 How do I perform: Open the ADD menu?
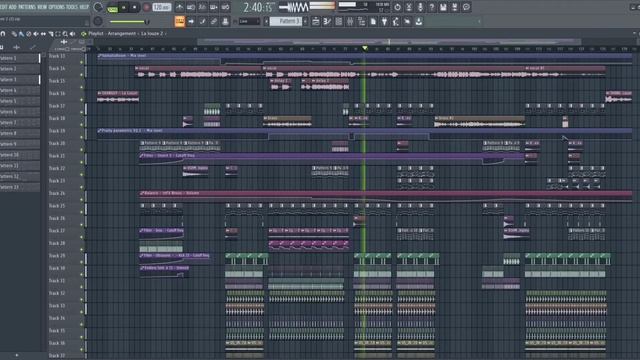[12, 7]
